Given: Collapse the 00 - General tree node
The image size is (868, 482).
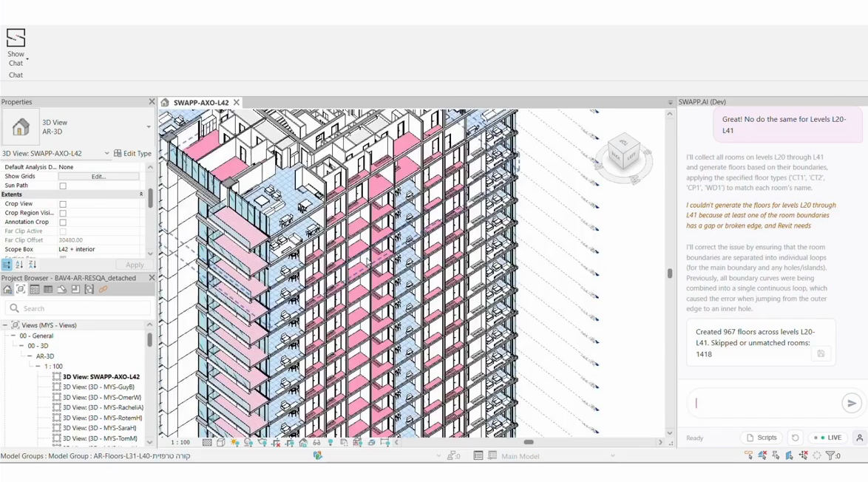Looking at the screenshot, I should pyautogui.click(x=13, y=336).
